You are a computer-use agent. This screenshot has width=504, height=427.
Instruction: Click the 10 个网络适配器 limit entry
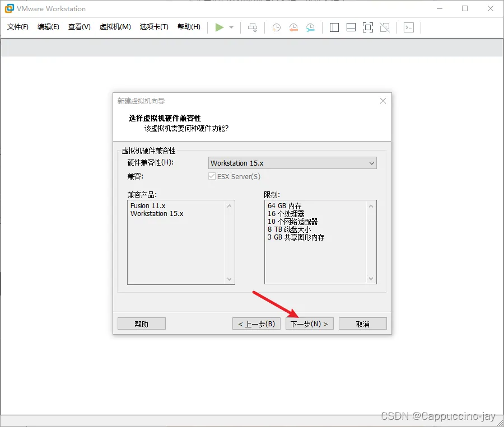tap(292, 222)
